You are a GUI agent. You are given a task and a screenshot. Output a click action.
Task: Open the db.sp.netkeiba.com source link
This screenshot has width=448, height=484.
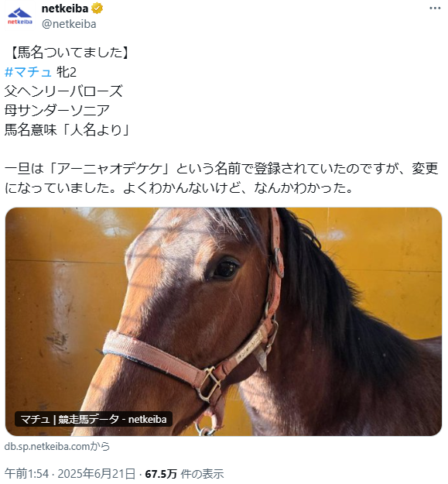[57, 446]
